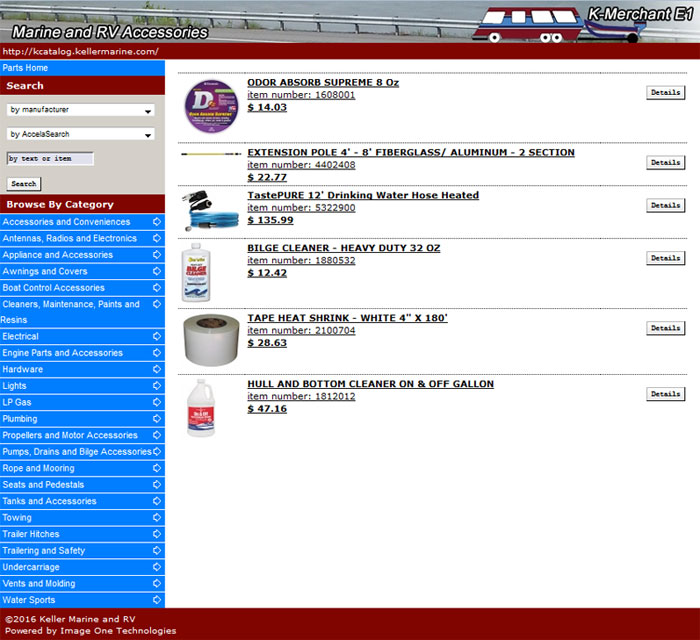Click the arrow icon beside Awnings and Covers
This screenshot has height=640, width=700.
coord(157,271)
